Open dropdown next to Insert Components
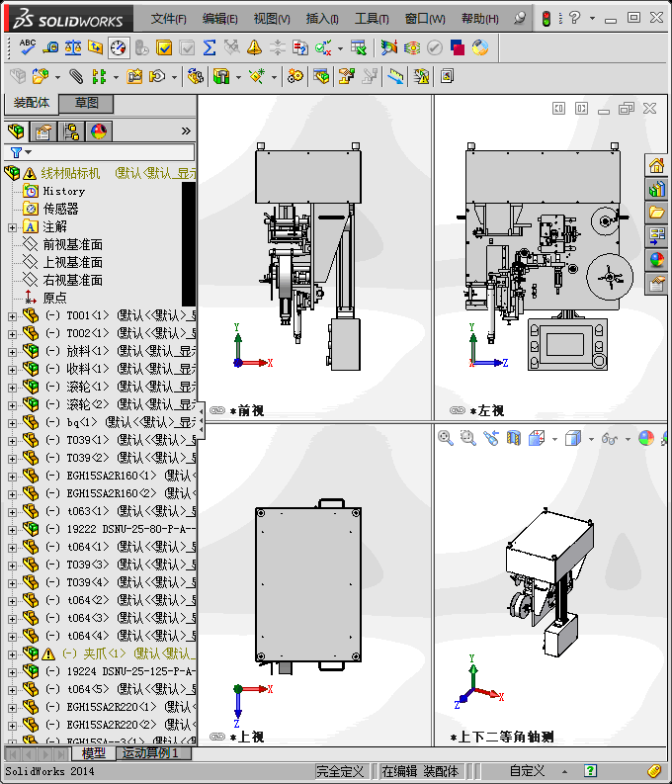 [57, 77]
